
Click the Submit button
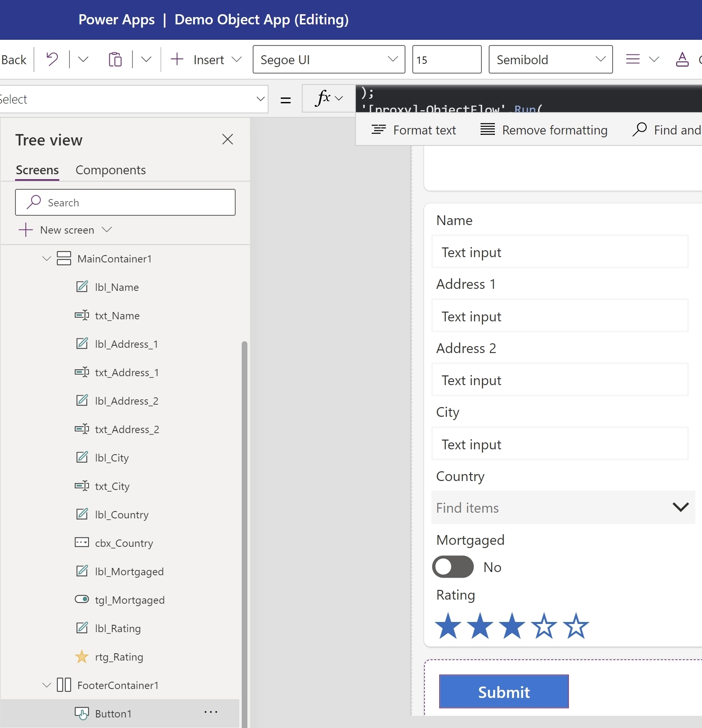tap(503, 691)
